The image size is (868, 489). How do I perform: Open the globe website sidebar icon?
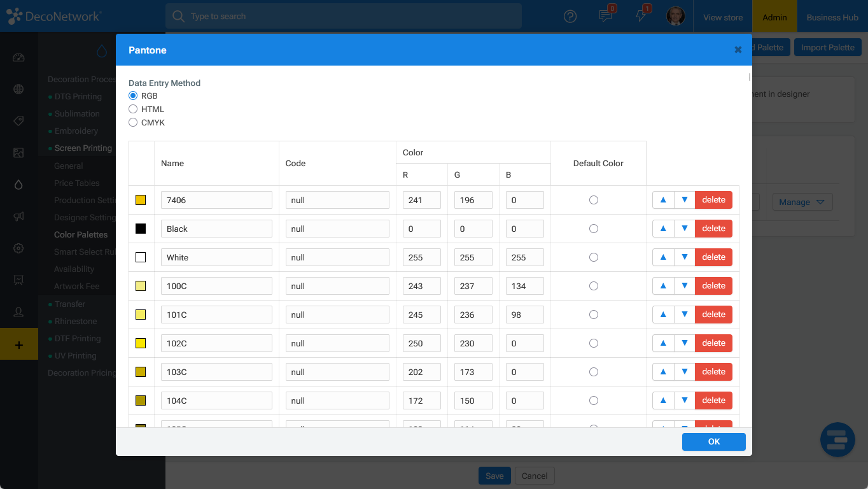click(18, 89)
